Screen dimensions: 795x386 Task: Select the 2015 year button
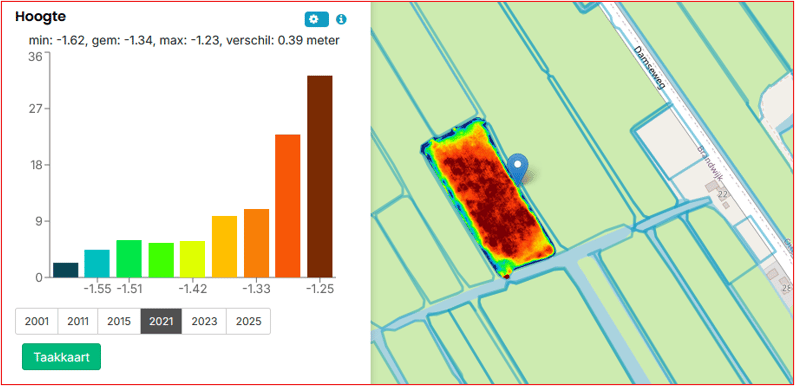(119, 321)
